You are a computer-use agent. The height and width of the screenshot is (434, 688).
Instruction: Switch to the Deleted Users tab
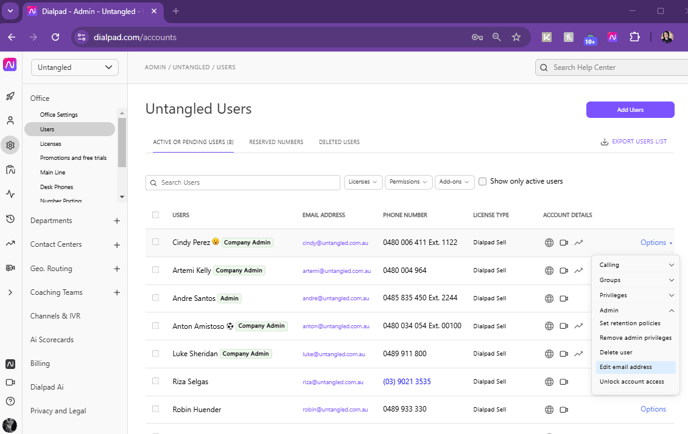pyautogui.click(x=339, y=142)
